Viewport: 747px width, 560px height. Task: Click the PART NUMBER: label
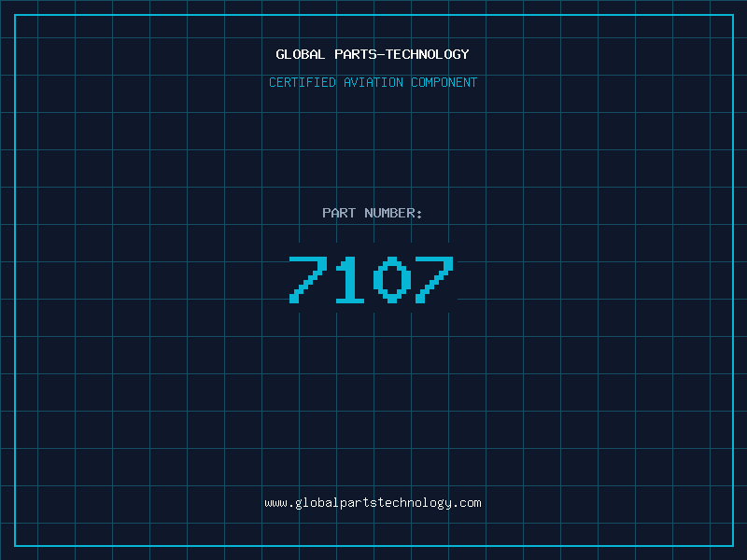372,213
